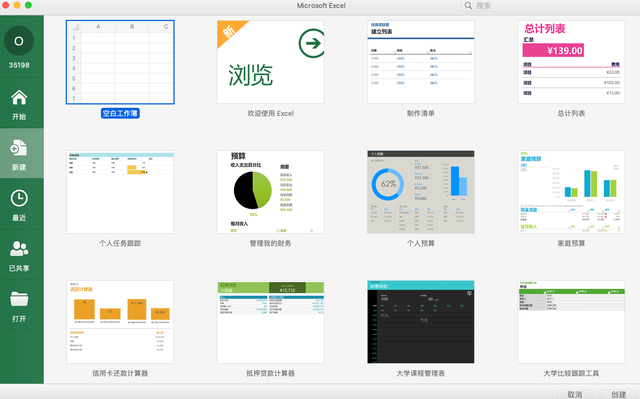Screen dimensions: 640x399
Task: Pick the 个人任务跟踪 template thumbnail
Action: point(120,192)
